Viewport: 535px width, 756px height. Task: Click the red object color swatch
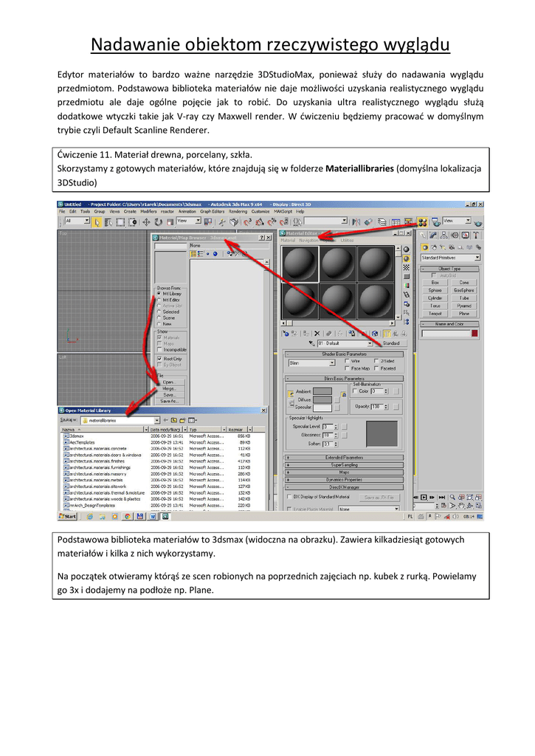(x=474, y=334)
